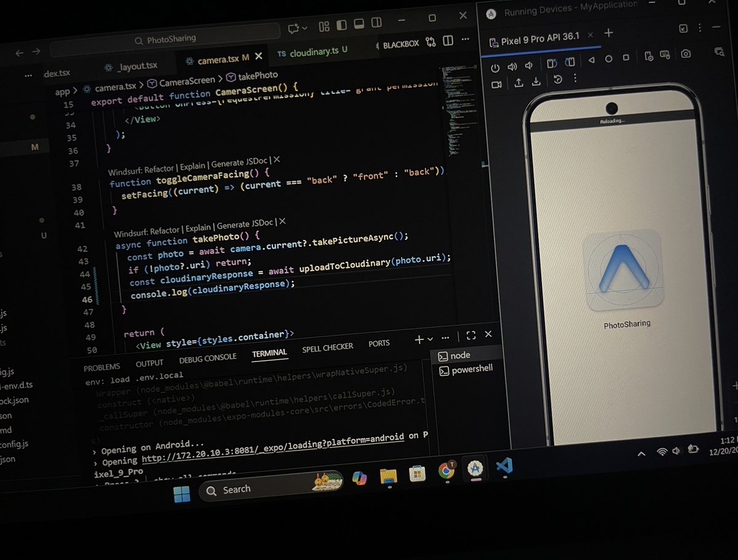Dismiss Windsurf lens above takePhoto
738x560 pixels.
tap(282, 222)
